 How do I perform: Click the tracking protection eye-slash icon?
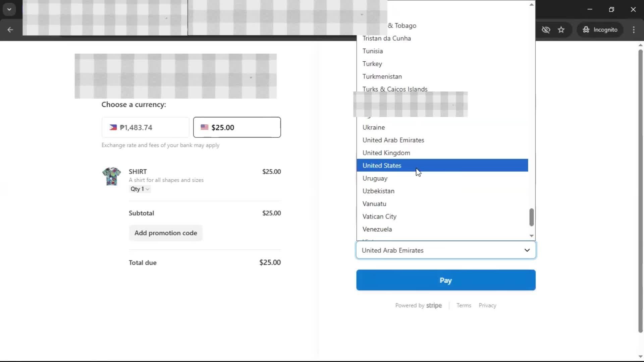(x=546, y=29)
